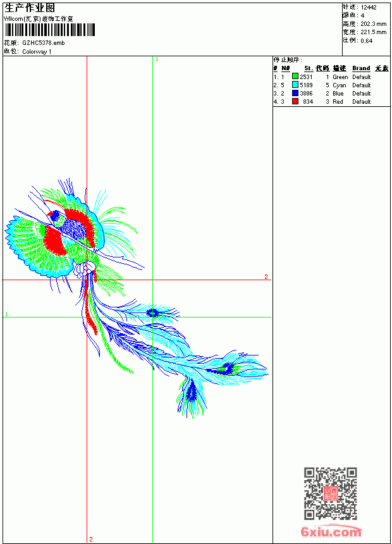Click the red parrot breast in the design
This screenshot has height=544, width=392.
click(54, 240)
